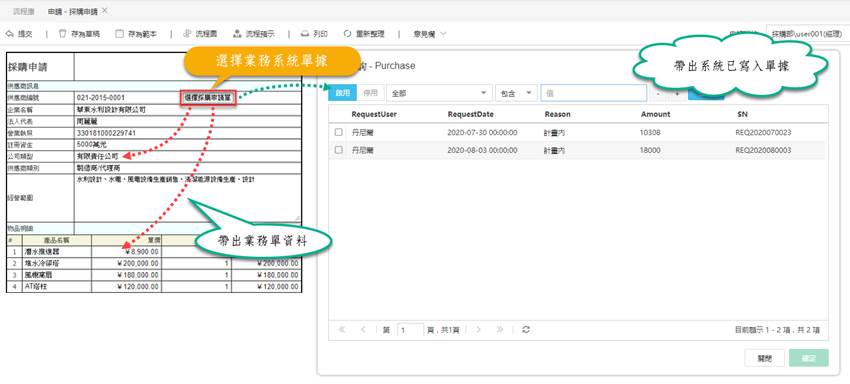Click the 提交 submit toolbar button
The image size is (850, 384).
click(x=19, y=34)
